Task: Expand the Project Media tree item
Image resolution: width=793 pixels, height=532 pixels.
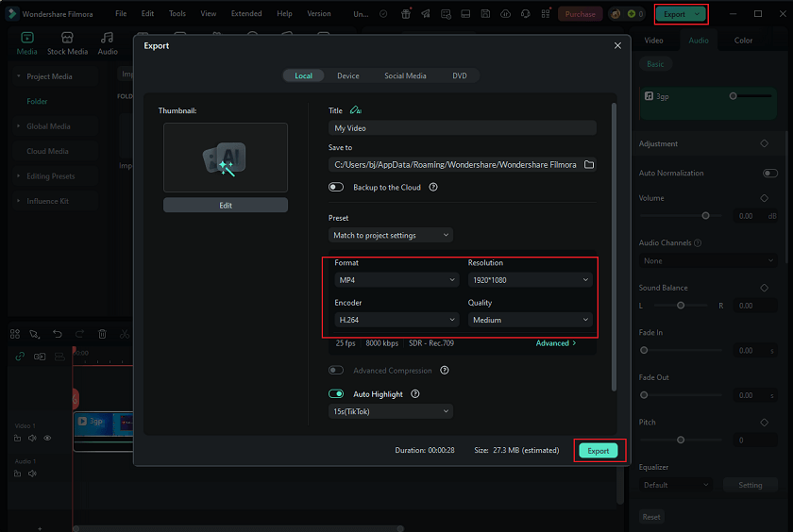Action: tap(19, 76)
